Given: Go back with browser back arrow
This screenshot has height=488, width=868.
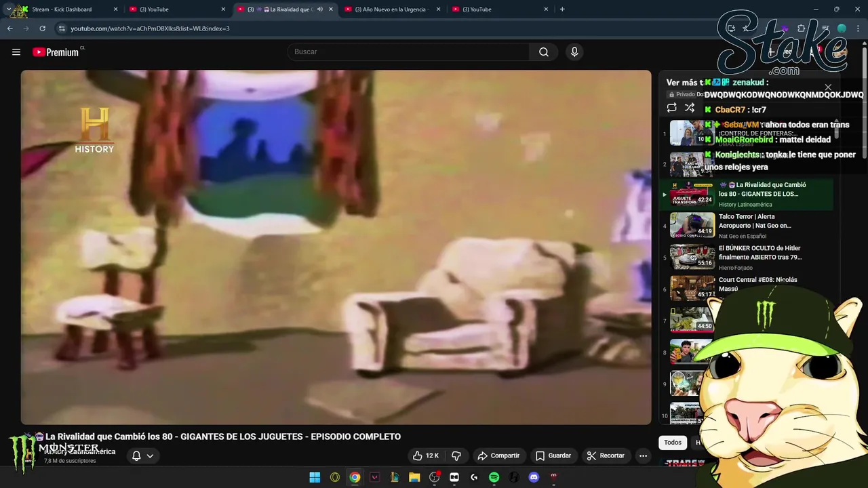Looking at the screenshot, I should (x=10, y=28).
